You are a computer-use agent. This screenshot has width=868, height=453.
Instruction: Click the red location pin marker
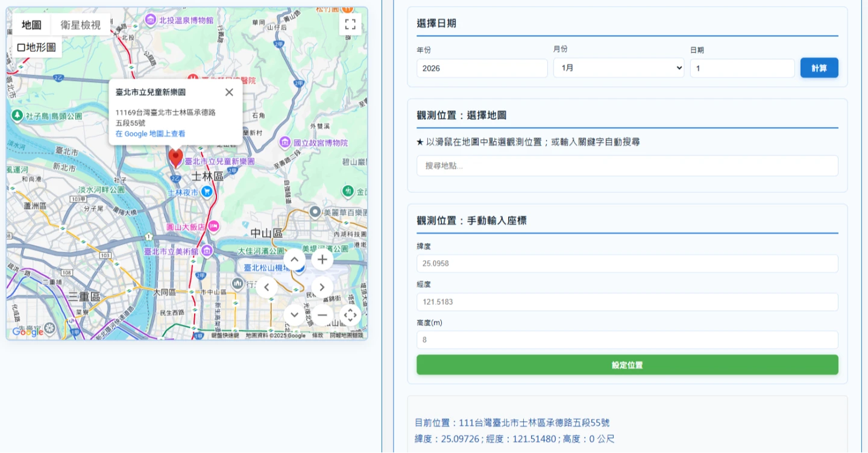[175, 158]
